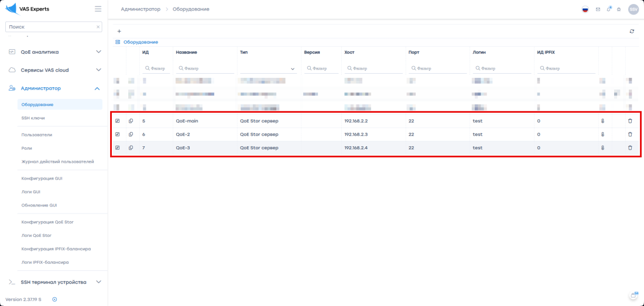Delete the QoE-3 equipment entry
The width and height of the screenshot is (644, 306).
[630, 147]
